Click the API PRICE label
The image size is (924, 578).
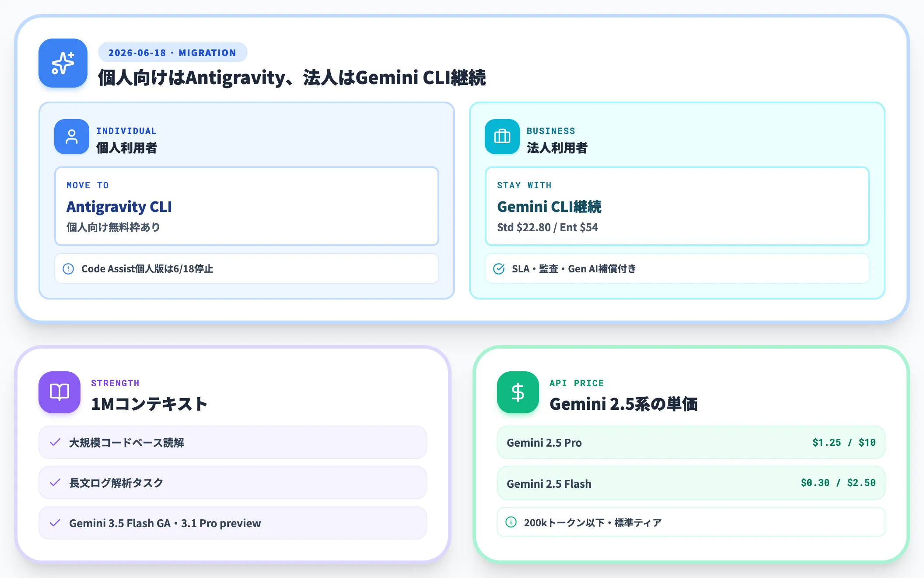(x=577, y=383)
